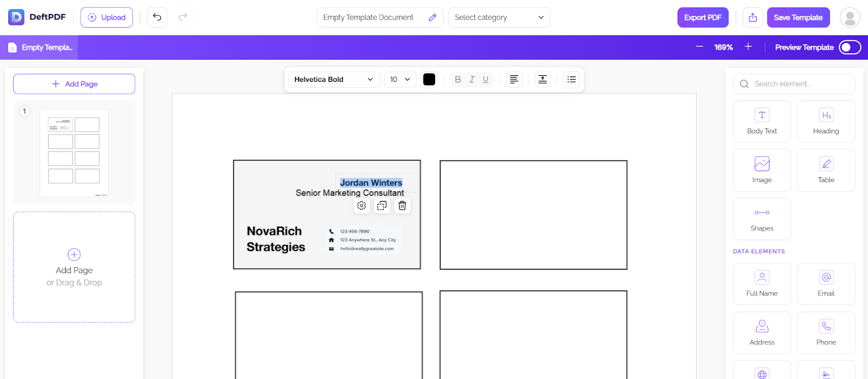This screenshot has height=379, width=868.
Task: Add an Image element
Action: (762, 170)
